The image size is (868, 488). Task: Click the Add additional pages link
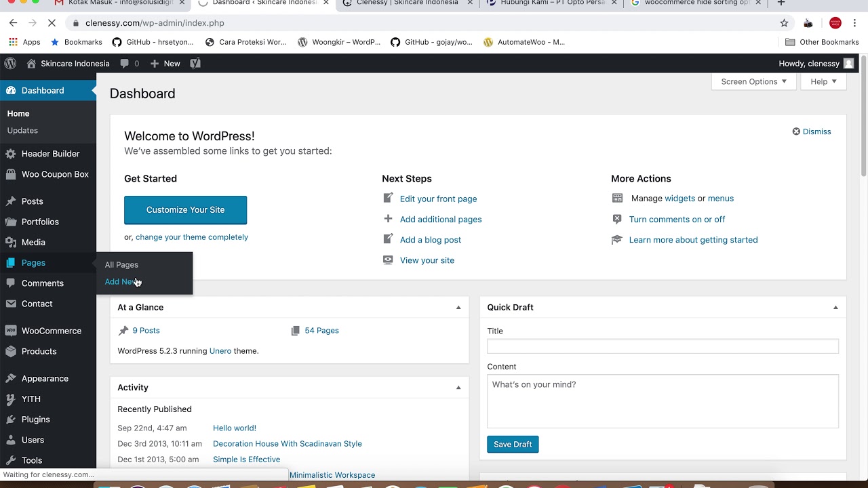(x=441, y=220)
